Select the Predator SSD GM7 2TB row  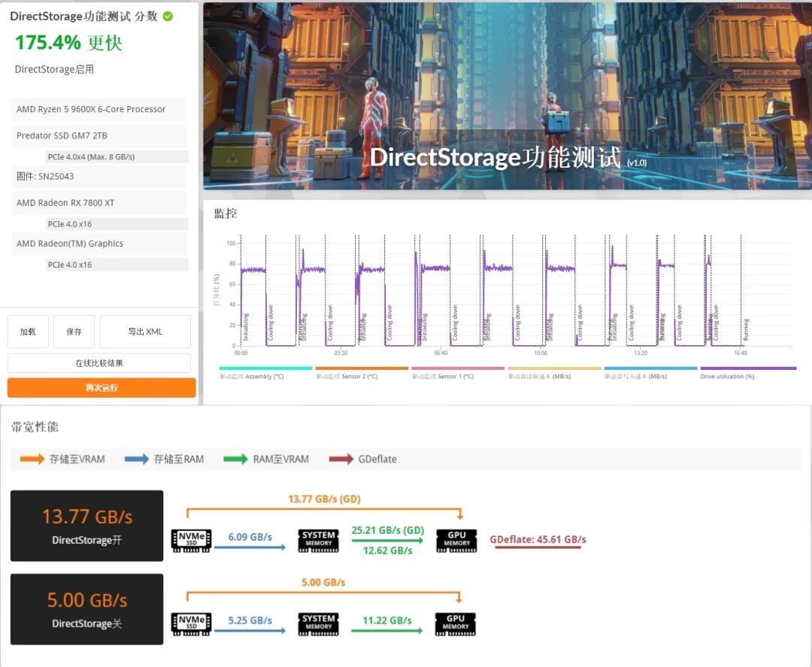pos(99,135)
